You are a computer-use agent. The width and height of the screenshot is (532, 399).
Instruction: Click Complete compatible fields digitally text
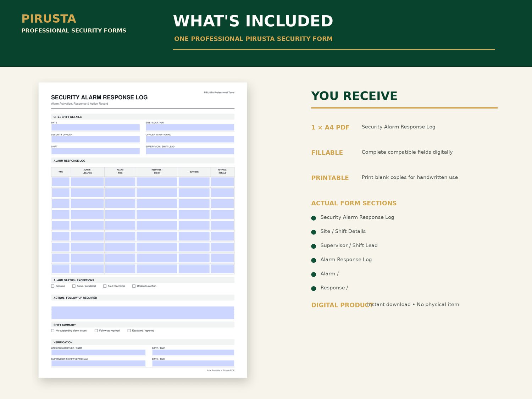[x=407, y=152]
